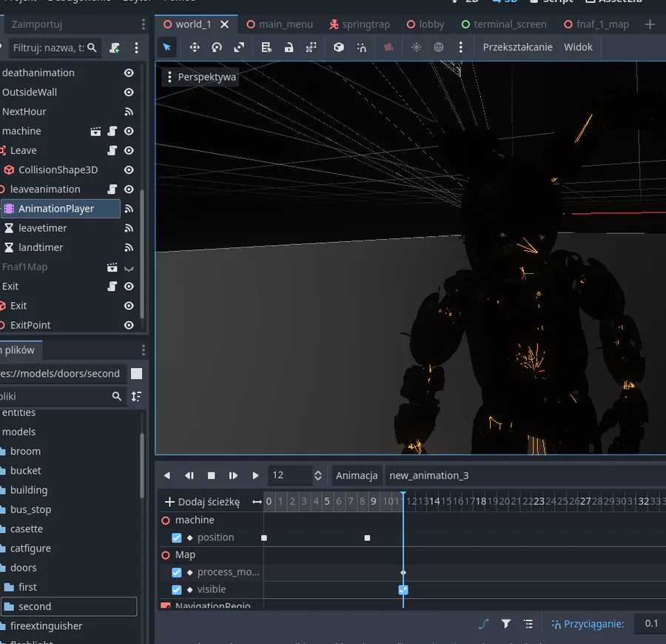
Task: Toggle the track filter funnel icon
Action: (x=505, y=624)
